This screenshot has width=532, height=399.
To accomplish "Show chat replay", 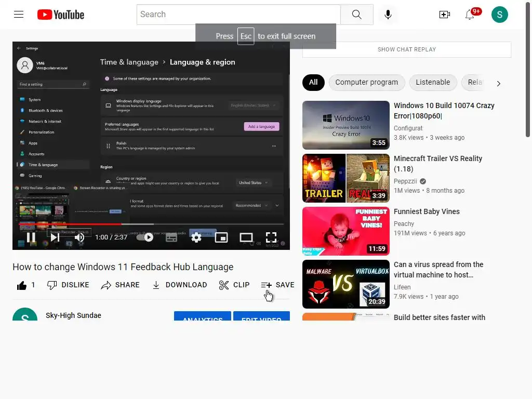I will pyautogui.click(x=407, y=49).
